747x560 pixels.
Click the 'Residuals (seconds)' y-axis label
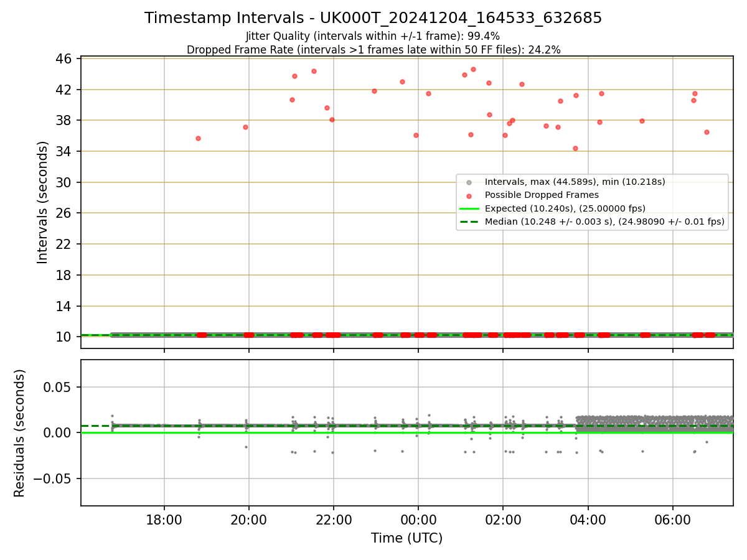tap(19, 433)
